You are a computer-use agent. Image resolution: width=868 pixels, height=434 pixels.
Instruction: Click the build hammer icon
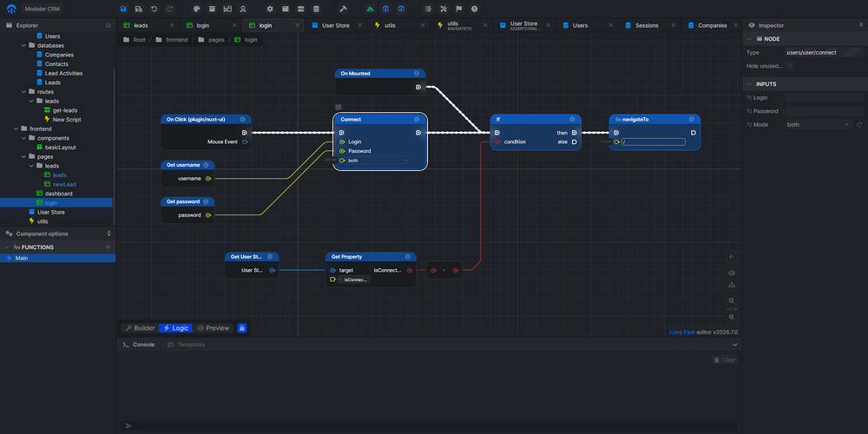click(x=343, y=9)
